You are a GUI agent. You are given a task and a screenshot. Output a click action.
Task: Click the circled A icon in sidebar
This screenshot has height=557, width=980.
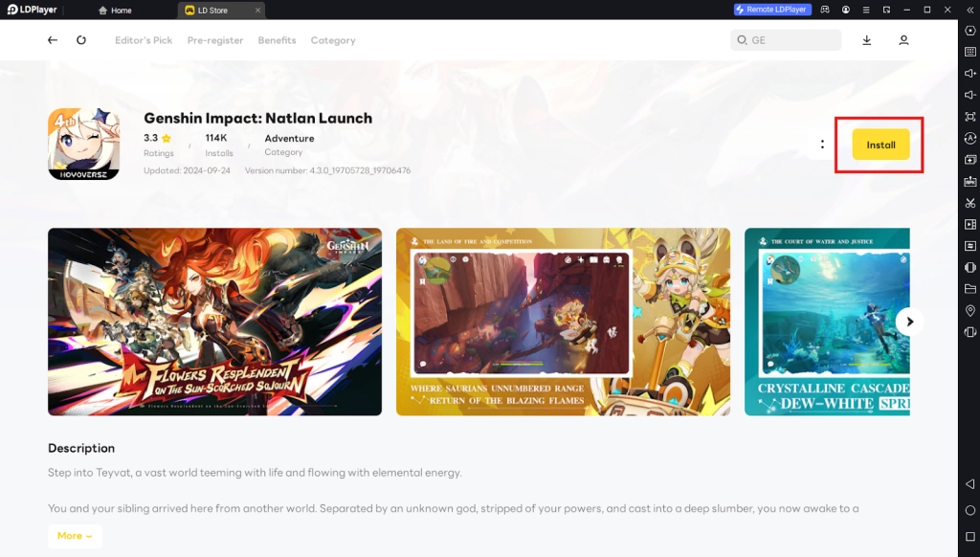(x=970, y=138)
